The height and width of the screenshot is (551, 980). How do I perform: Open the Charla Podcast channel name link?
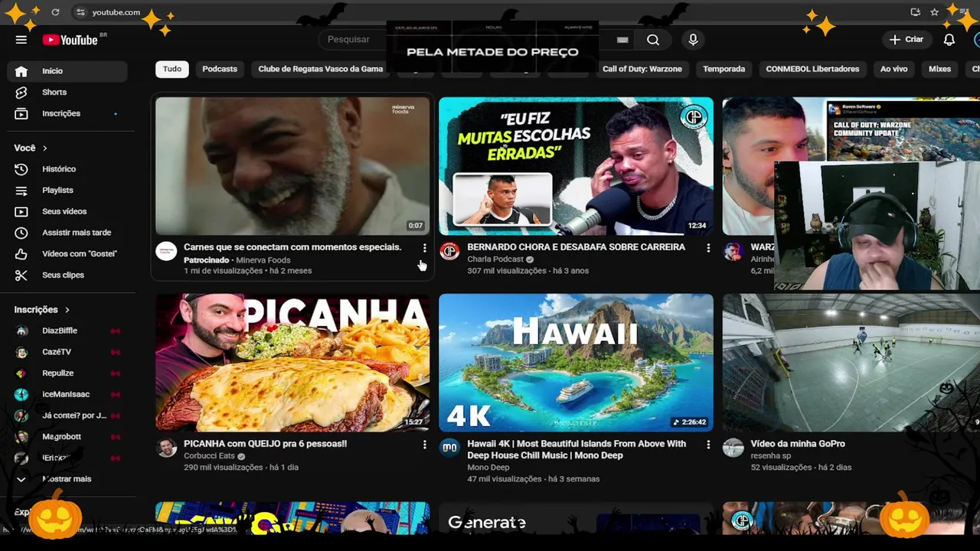coord(495,259)
